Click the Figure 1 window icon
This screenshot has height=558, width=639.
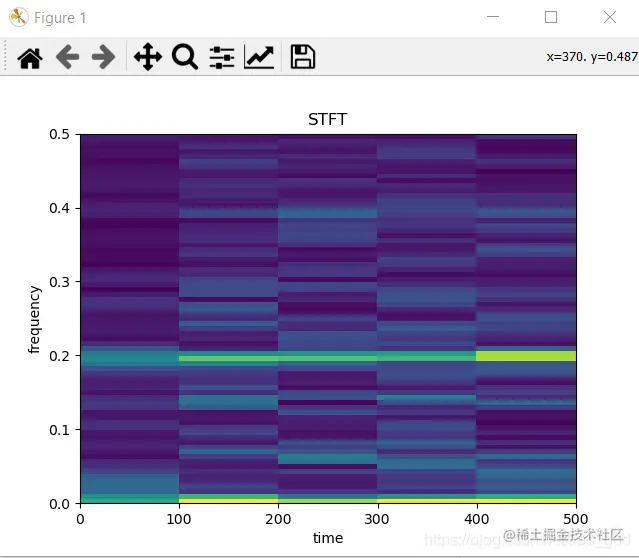[19, 17]
